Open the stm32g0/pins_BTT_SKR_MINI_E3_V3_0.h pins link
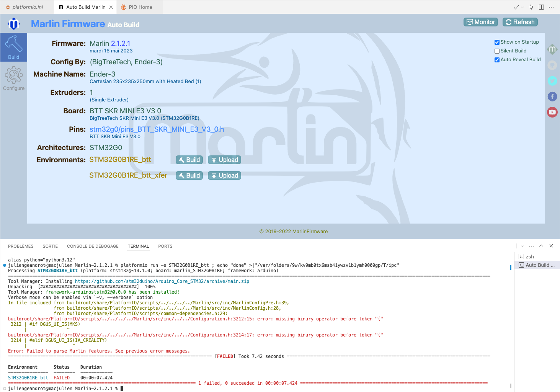The image size is (560, 392). click(157, 129)
